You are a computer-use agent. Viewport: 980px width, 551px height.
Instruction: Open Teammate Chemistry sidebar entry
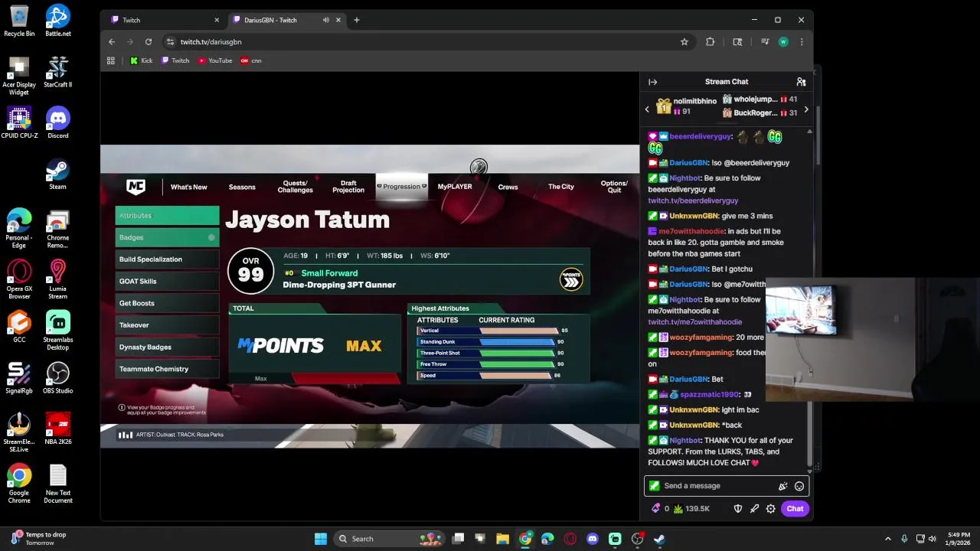click(x=167, y=369)
